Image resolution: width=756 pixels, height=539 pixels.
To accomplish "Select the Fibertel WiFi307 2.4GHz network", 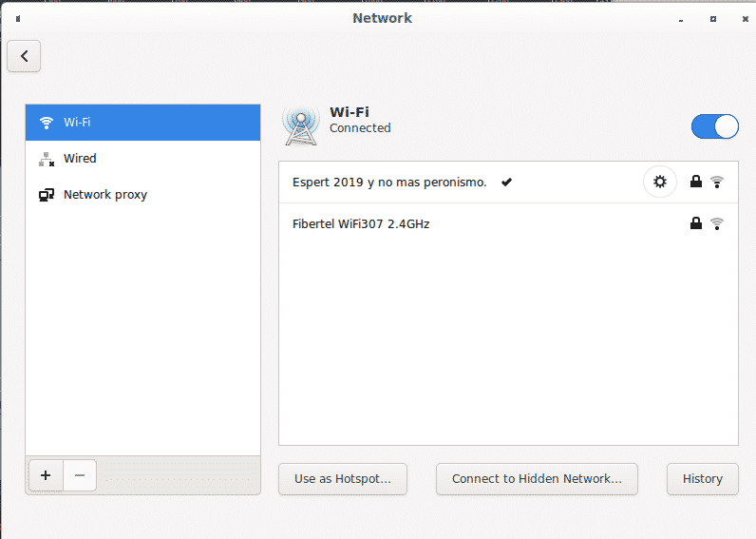I will click(361, 224).
